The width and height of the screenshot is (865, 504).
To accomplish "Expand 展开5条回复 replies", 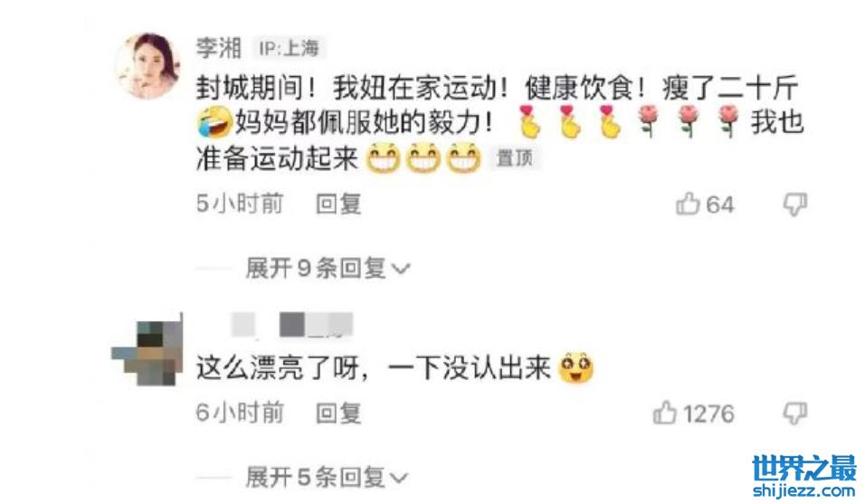I will coord(327,477).
